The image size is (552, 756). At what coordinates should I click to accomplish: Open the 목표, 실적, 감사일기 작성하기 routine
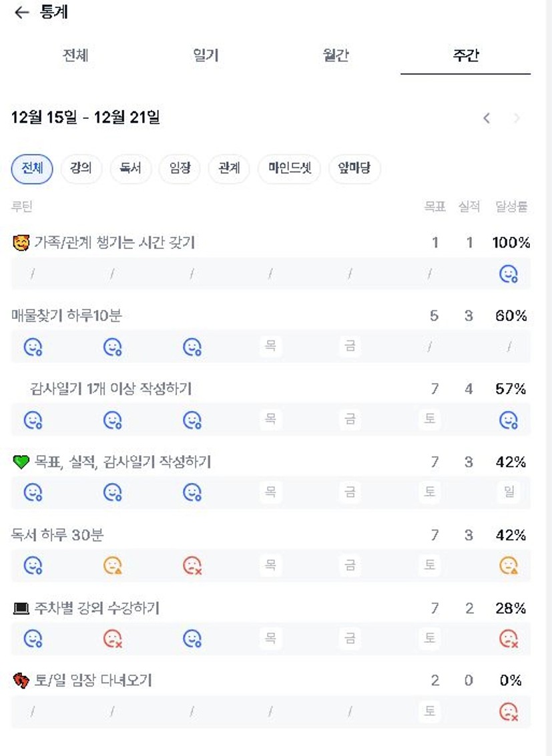pos(122,462)
